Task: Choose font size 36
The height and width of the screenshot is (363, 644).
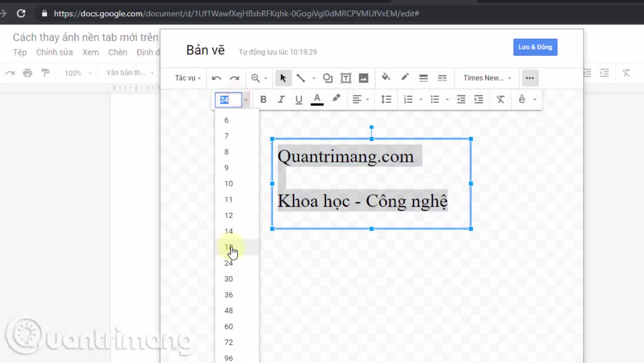Action: tap(237, 294)
